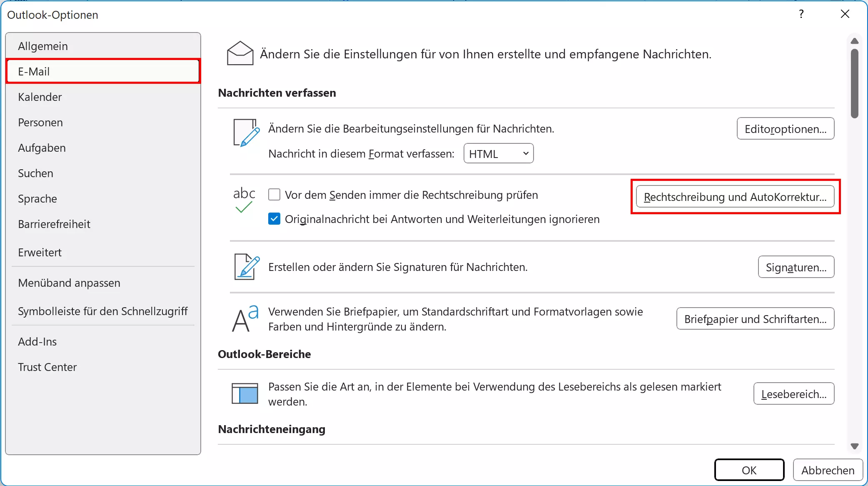Open 'Menüband anpassen' settings
This screenshot has width=868, height=486.
[x=103, y=283]
